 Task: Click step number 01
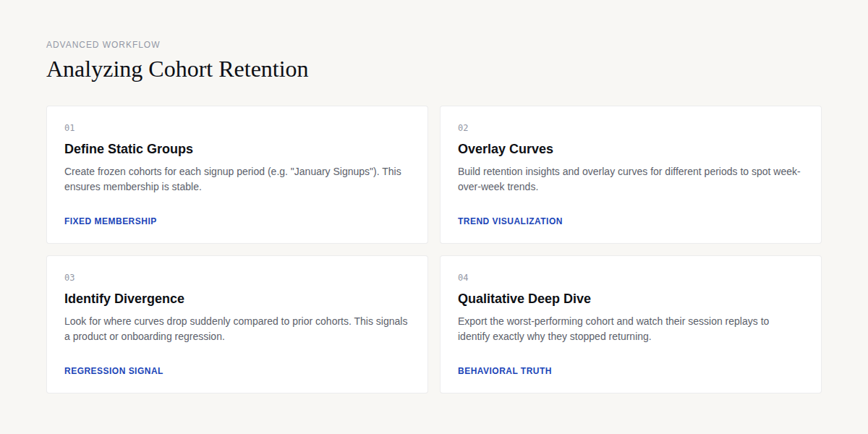(69, 128)
